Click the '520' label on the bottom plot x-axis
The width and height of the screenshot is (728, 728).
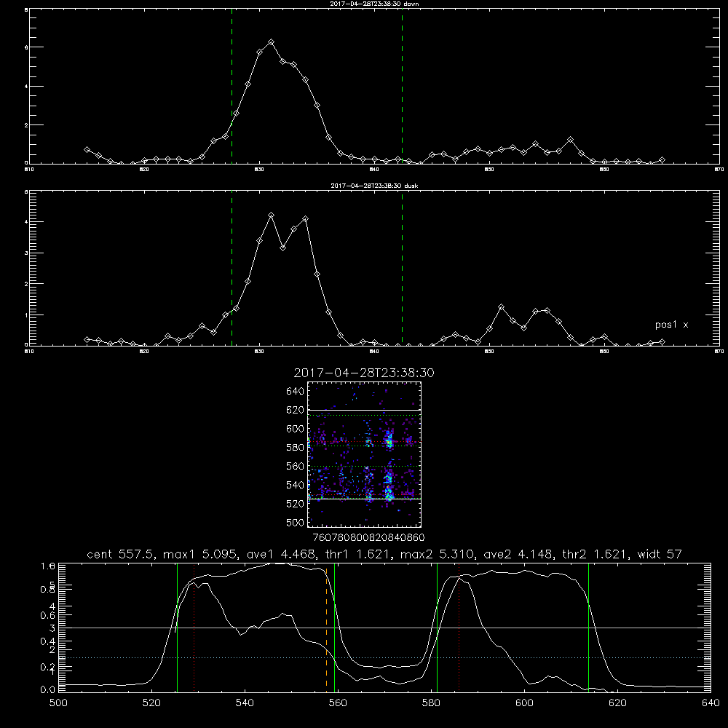151,703
